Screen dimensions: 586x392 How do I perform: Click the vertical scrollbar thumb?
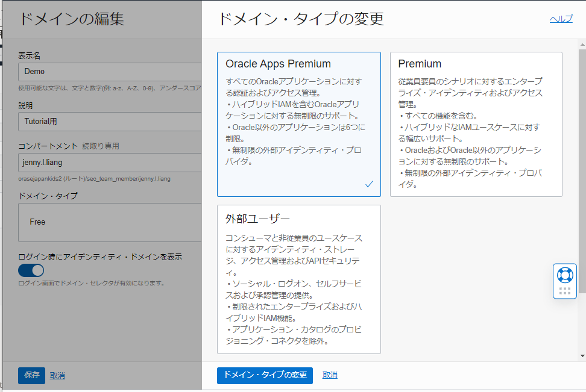(x=582, y=169)
